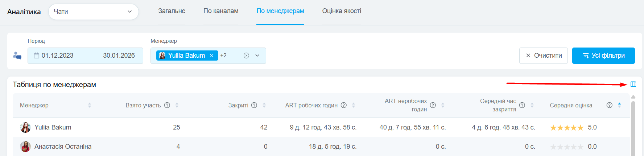This screenshot has width=644, height=156.
Task: Click the five-star rating of Yuliia Bakum
Action: pyautogui.click(x=567, y=128)
